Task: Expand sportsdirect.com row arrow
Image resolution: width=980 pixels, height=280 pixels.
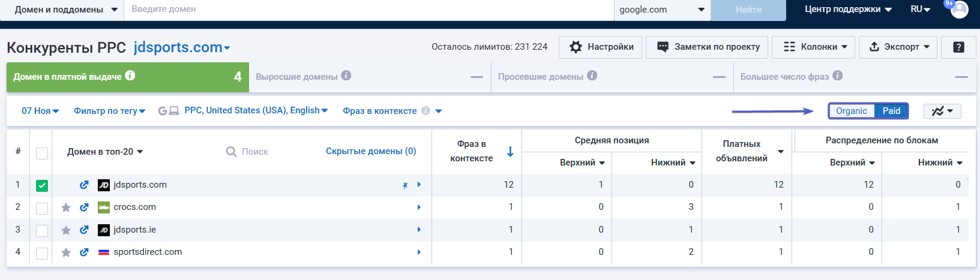Action: 419,252
